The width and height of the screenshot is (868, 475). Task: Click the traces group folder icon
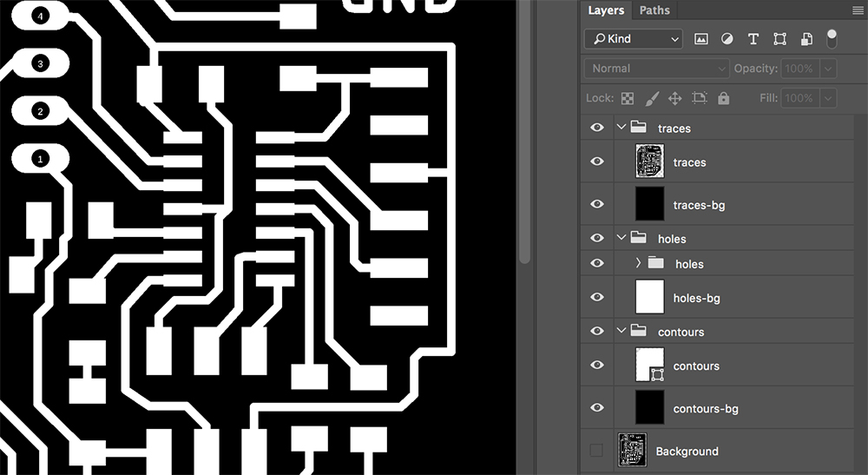638,128
